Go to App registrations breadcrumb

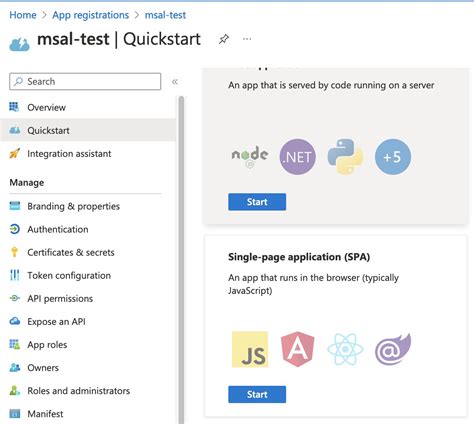(x=90, y=15)
